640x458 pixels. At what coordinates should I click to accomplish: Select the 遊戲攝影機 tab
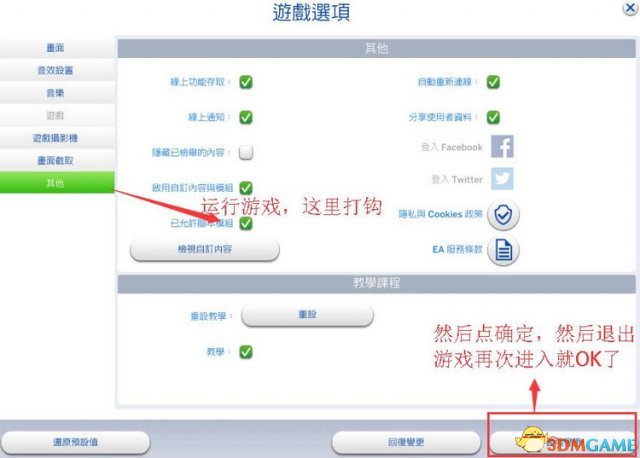[57, 138]
